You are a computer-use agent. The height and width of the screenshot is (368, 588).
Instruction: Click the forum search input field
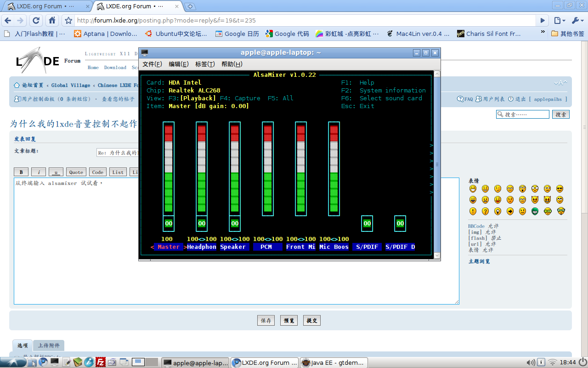[523, 115]
